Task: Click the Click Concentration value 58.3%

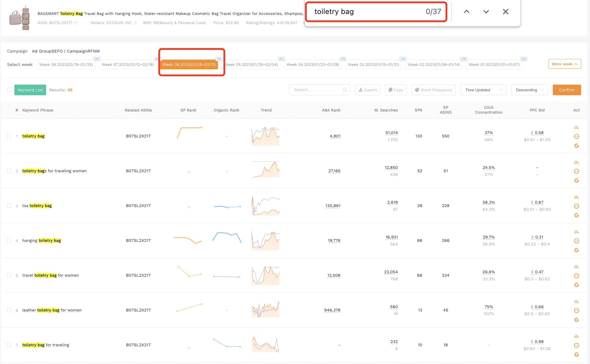Action: tap(489, 202)
